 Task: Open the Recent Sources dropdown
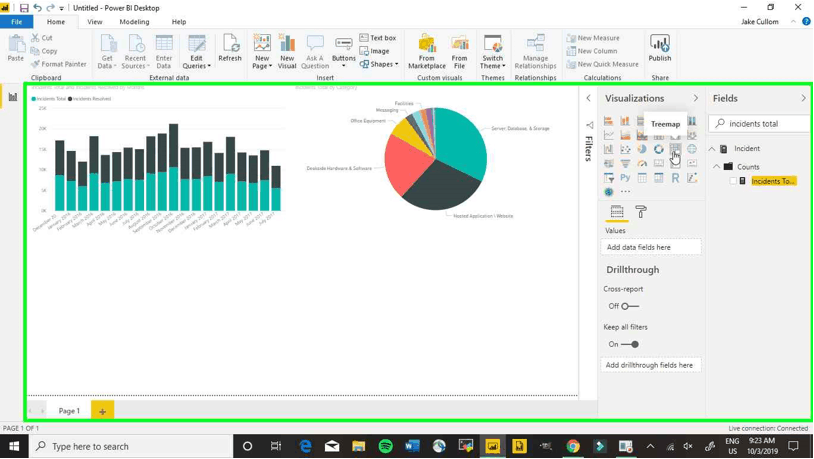[135, 52]
